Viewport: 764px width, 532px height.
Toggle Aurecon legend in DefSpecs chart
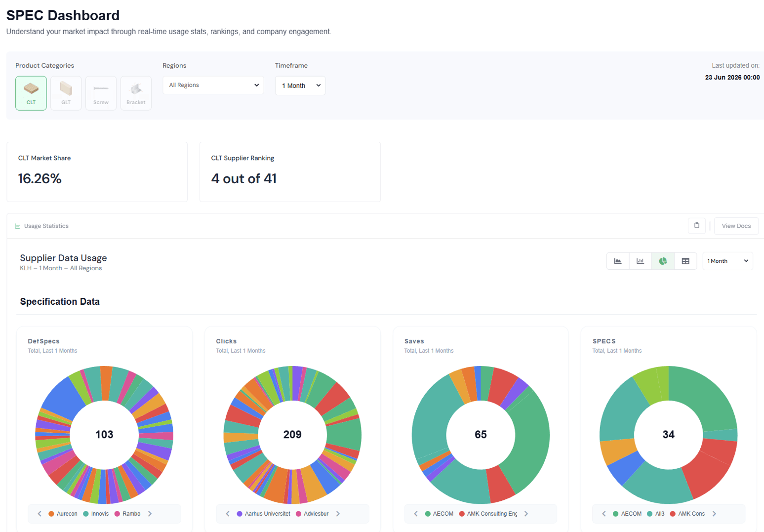click(63, 514)
